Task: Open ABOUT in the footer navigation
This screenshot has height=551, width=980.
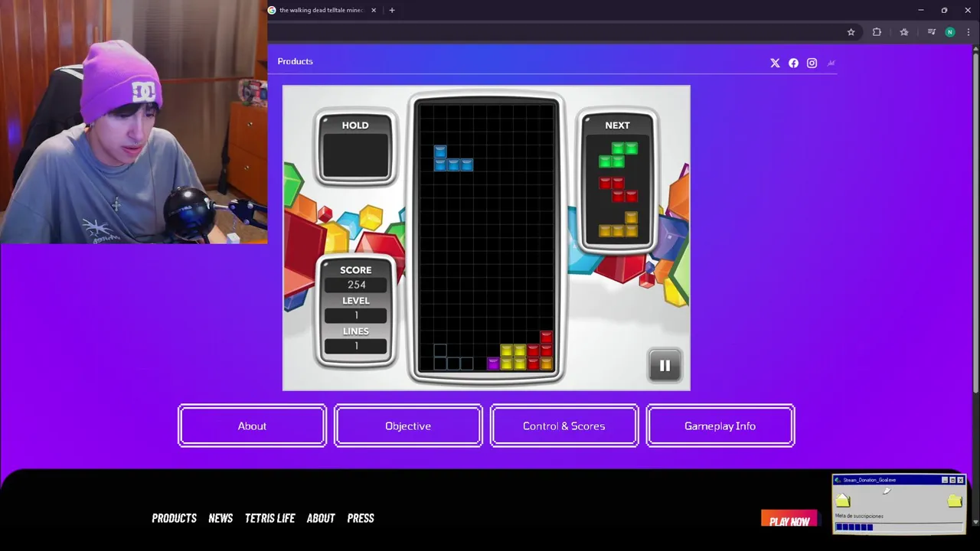Action: 321,518
